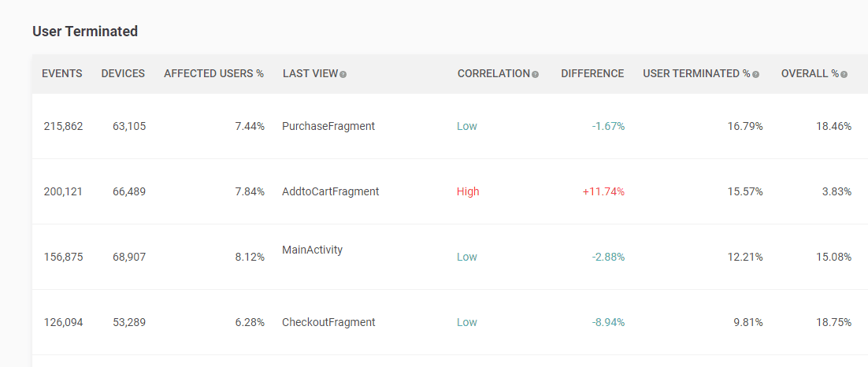Click the Low correlation for MainActivity
Screen dimensions: 868x367
click(466, 257)
